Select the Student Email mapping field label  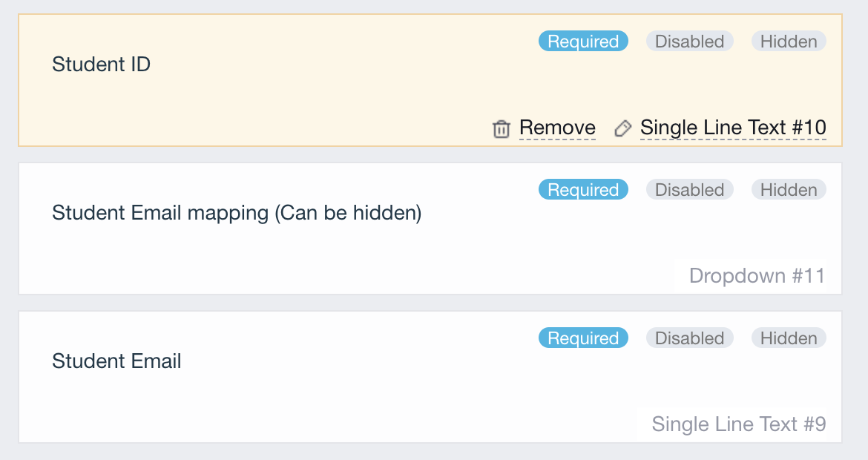point(237,214)
